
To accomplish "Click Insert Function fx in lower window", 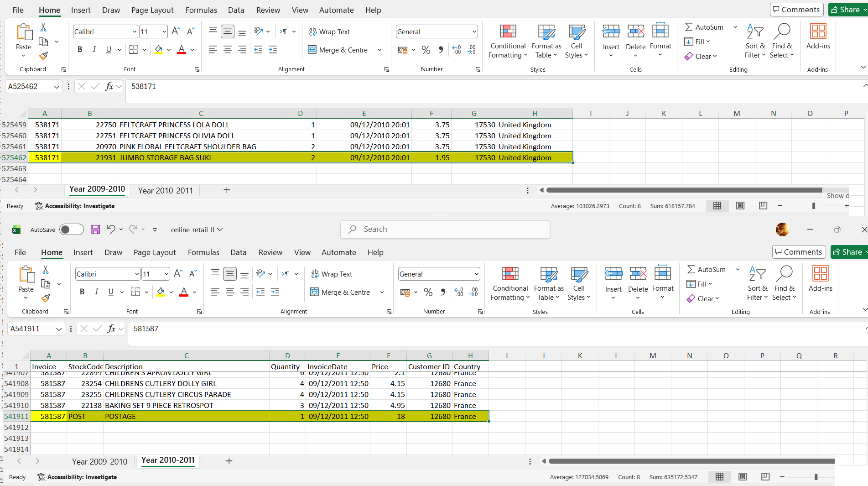I will coord(111,329).
